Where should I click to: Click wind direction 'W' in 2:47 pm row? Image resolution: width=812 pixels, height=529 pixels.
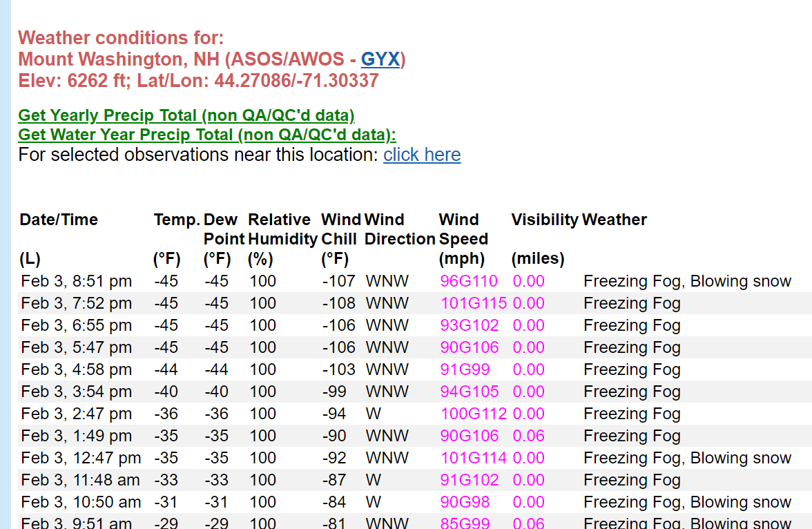point(374,414)
